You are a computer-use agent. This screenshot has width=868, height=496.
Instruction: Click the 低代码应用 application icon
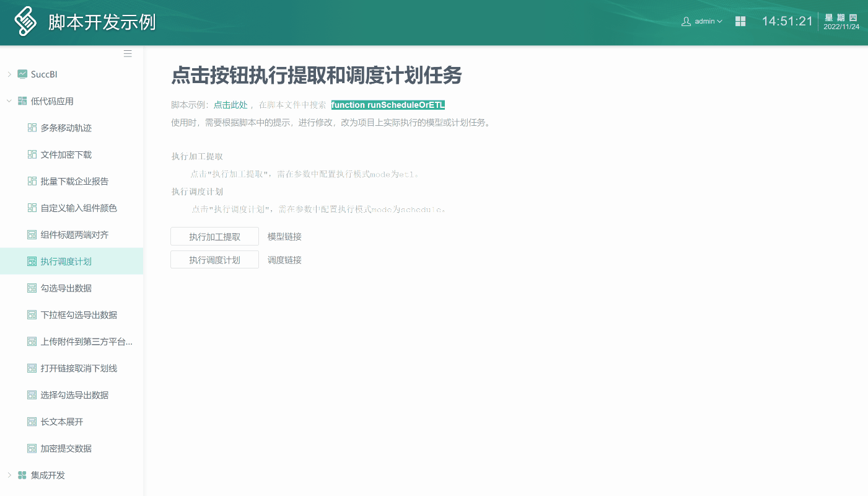point(23,100)
